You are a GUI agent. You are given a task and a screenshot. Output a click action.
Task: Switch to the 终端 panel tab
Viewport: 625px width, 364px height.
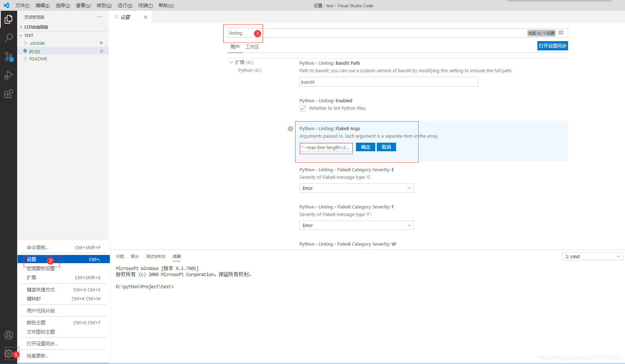coord(177,256)
